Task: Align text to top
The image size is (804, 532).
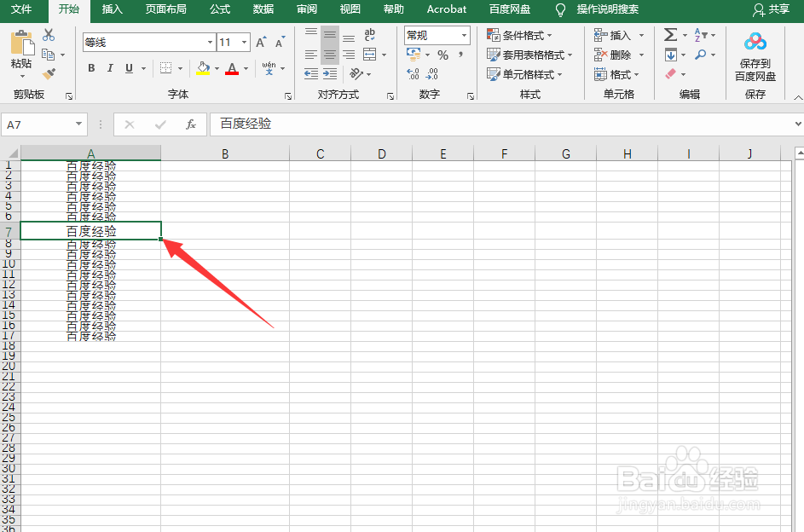Action: tap(311, 35)
